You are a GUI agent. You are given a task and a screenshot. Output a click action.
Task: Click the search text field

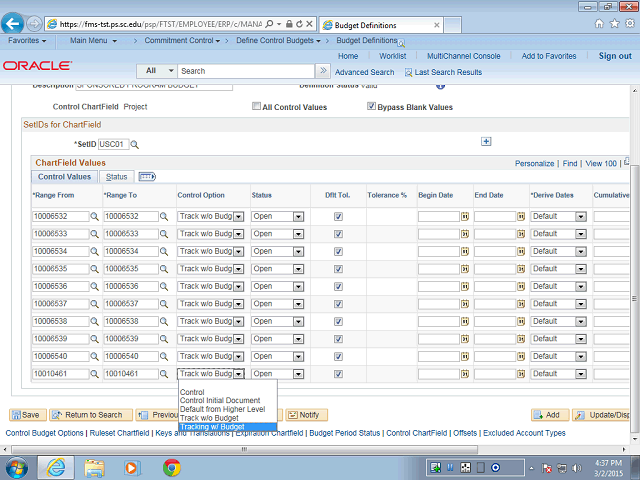pyautogui.click(x=246, y=71)
